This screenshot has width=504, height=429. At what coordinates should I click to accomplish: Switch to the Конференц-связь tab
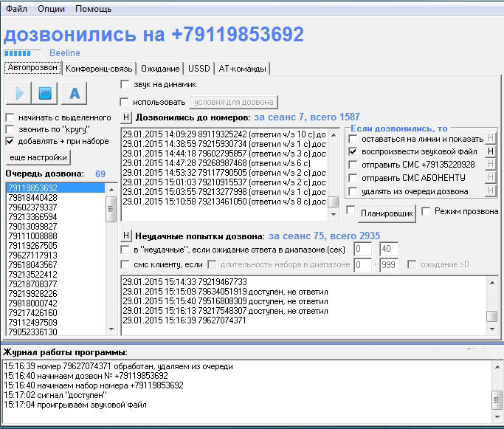(100, 69)
